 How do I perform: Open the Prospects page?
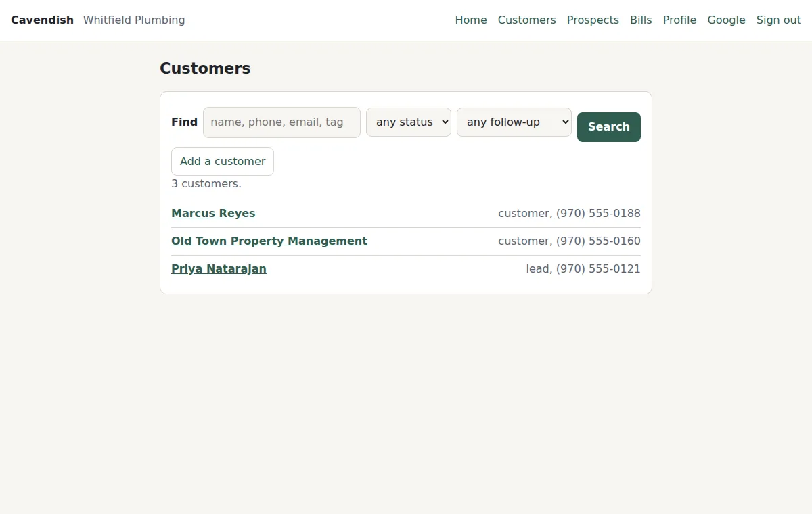tap(593, 20)
